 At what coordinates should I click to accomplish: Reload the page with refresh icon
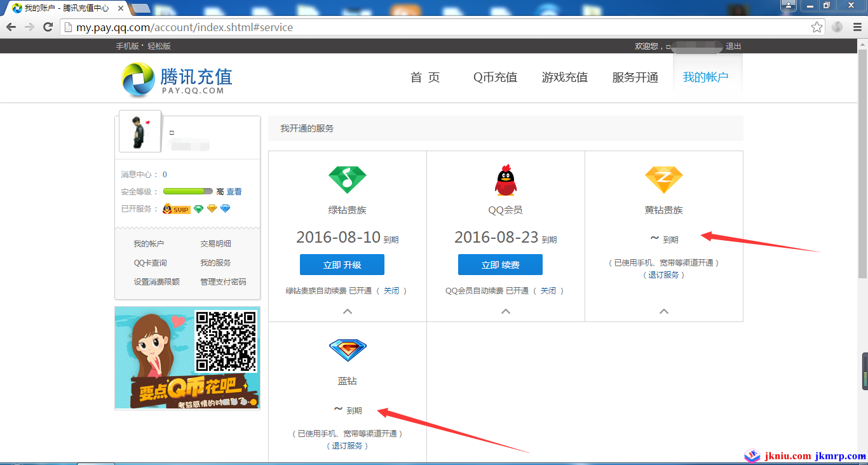(x=48, y=27)
